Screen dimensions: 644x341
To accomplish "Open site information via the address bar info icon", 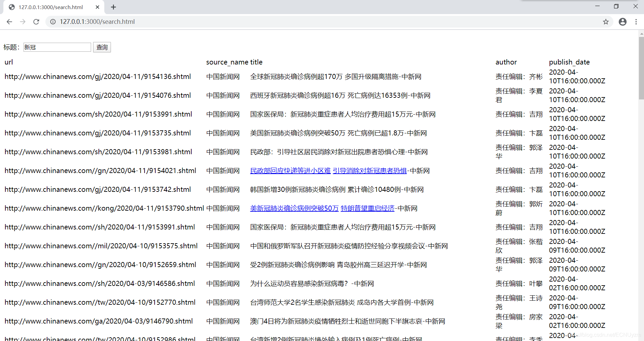I will 53,22.
